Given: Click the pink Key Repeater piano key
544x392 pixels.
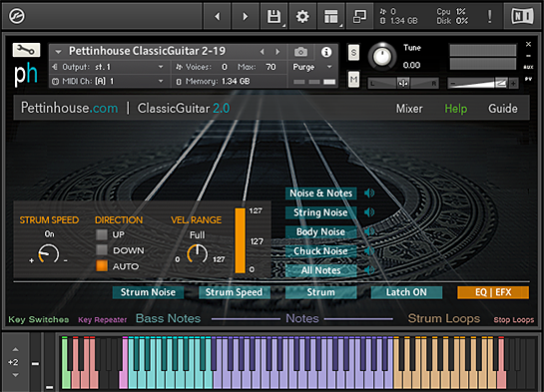Looking at the screenshot, I should click(x=124, y=362).
